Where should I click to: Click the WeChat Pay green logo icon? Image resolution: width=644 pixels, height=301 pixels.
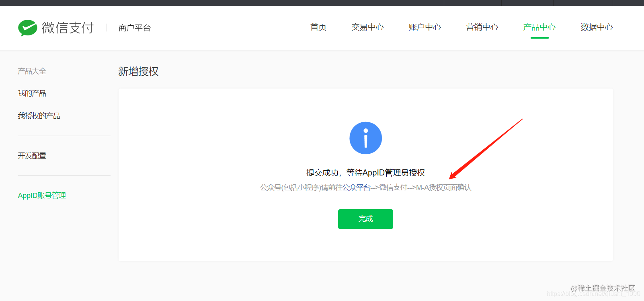click(28, 28)
